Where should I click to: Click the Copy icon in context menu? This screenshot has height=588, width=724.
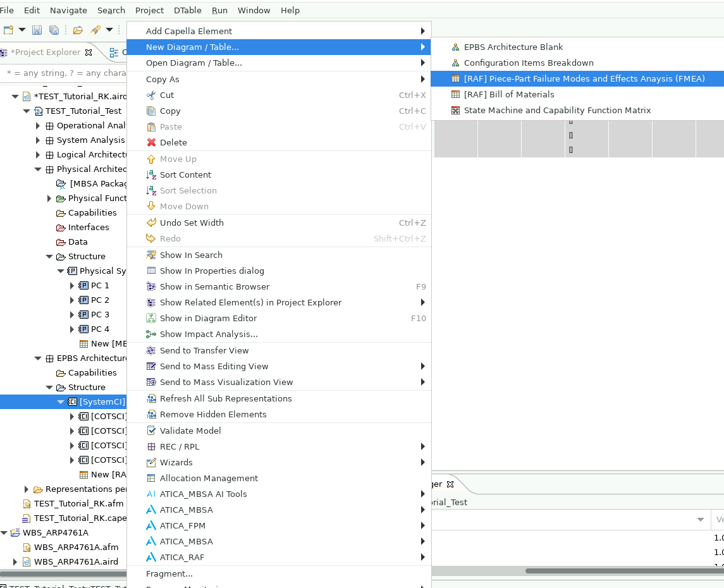point(151,111)
